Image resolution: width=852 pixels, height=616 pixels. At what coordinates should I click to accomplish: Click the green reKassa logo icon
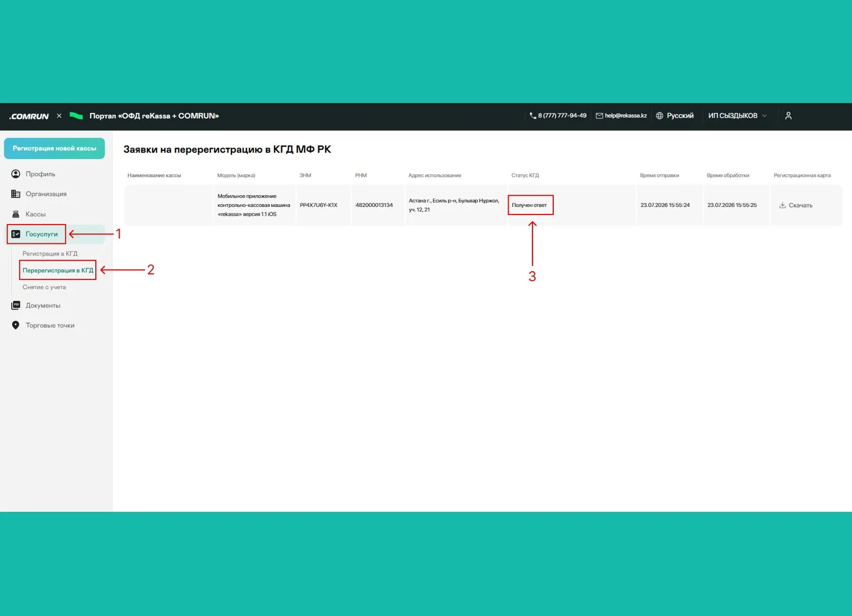point(76,116)
